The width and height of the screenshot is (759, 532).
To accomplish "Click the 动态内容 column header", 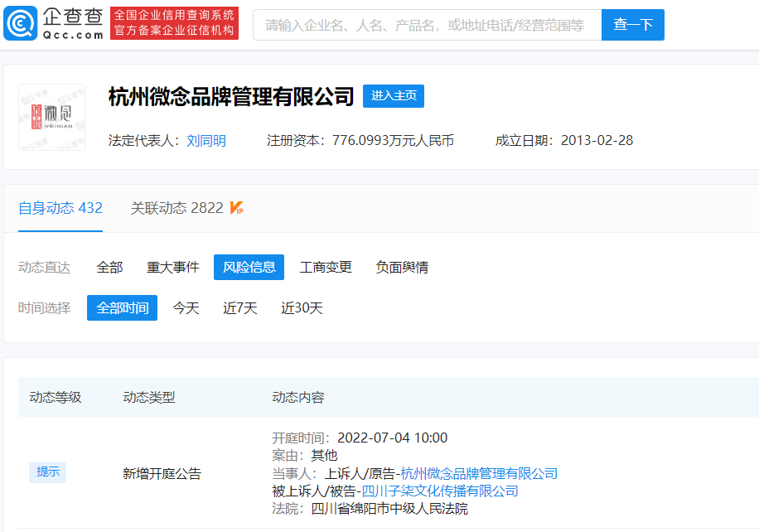I will tap(298, 398).
